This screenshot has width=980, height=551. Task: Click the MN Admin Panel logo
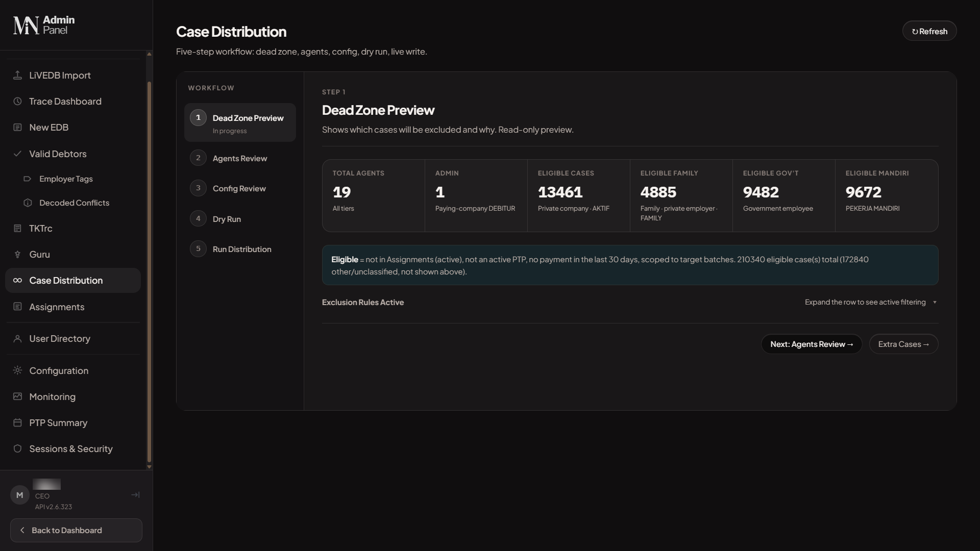click(x=44, y=25)
